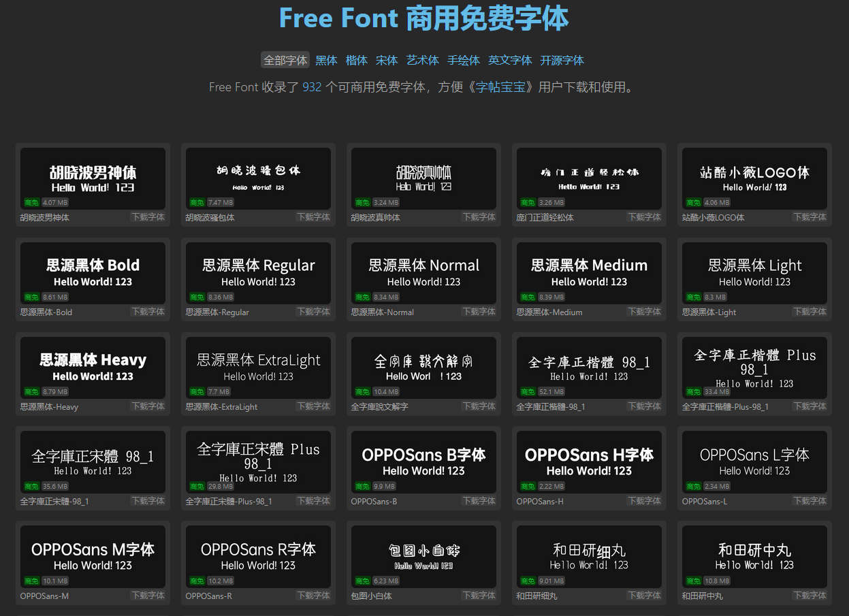Open the 宋体 category tab
Viewport: 849px width, 616px height.
(x=387, y=60)
